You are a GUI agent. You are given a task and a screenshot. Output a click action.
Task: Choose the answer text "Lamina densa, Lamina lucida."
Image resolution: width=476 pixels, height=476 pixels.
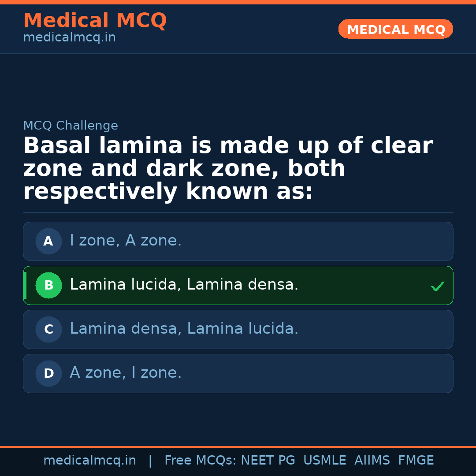(184, 329)
